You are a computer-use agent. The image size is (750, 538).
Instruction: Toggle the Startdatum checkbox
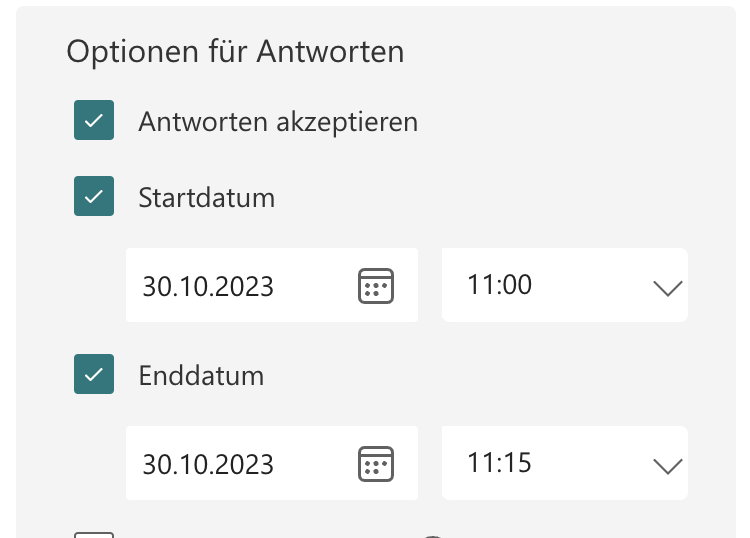94,197
